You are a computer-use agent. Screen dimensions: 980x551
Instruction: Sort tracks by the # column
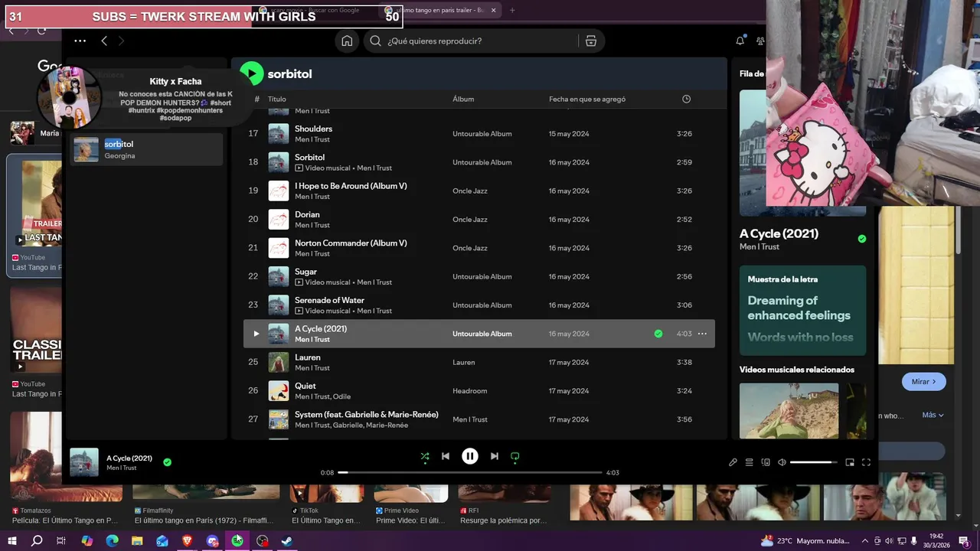click(x=257, y=99)
